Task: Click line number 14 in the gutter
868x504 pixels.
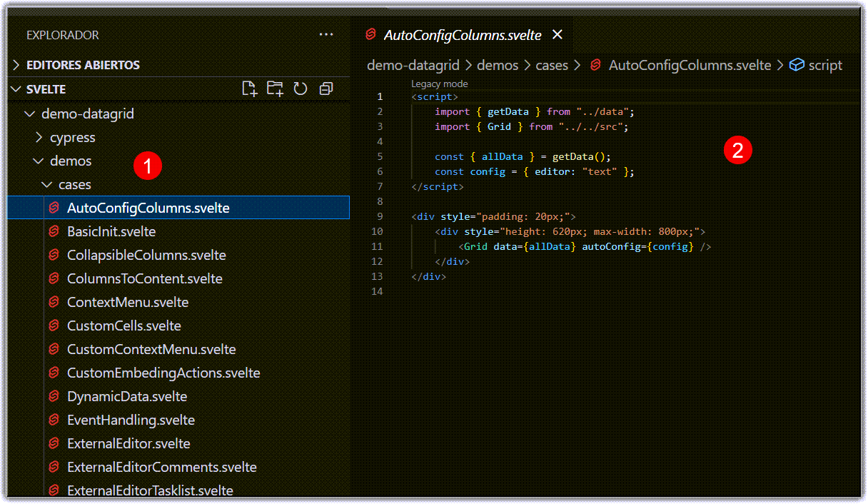Action: pyautogui.click(x=378, y=291)
